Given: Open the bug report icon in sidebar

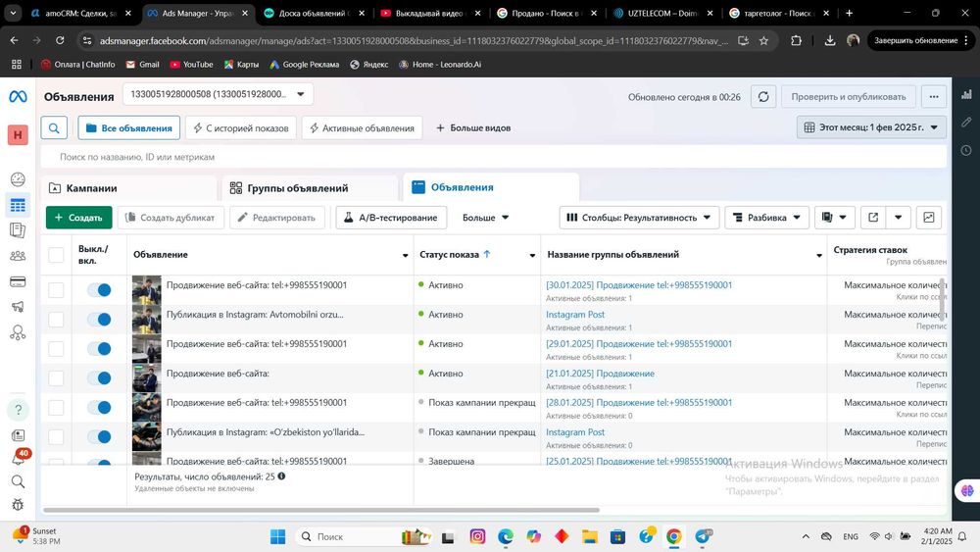Looking at the screenshot, I should 18,505.
